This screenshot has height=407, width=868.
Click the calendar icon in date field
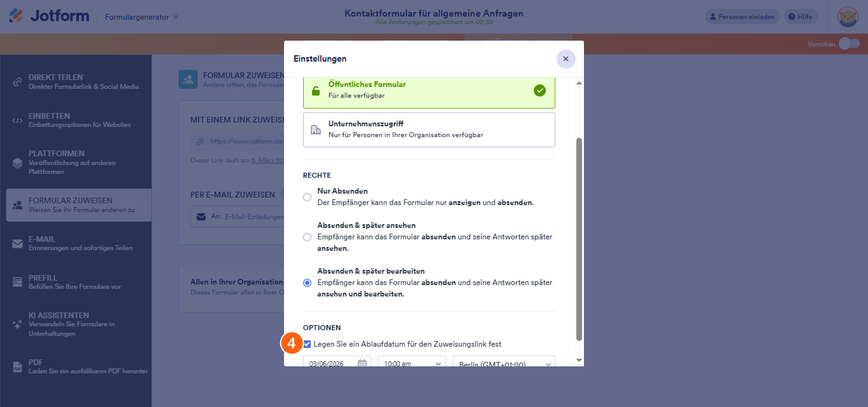[362, 363]
